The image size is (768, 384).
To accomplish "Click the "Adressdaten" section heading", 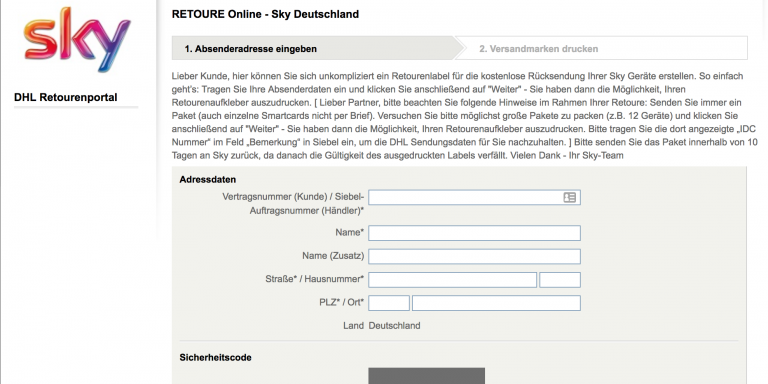I will click(208, 180).
